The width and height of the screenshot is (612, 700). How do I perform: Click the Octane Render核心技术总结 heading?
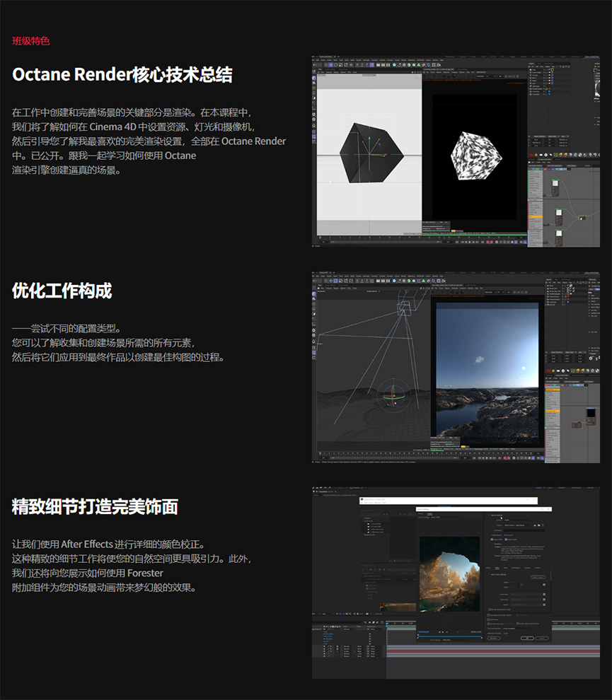122,74
